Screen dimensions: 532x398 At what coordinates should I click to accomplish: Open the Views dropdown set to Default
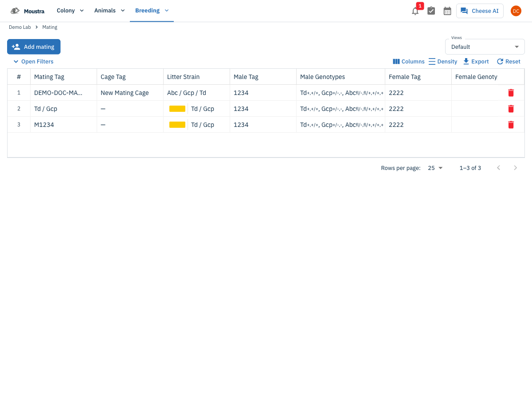coord(485,47)
